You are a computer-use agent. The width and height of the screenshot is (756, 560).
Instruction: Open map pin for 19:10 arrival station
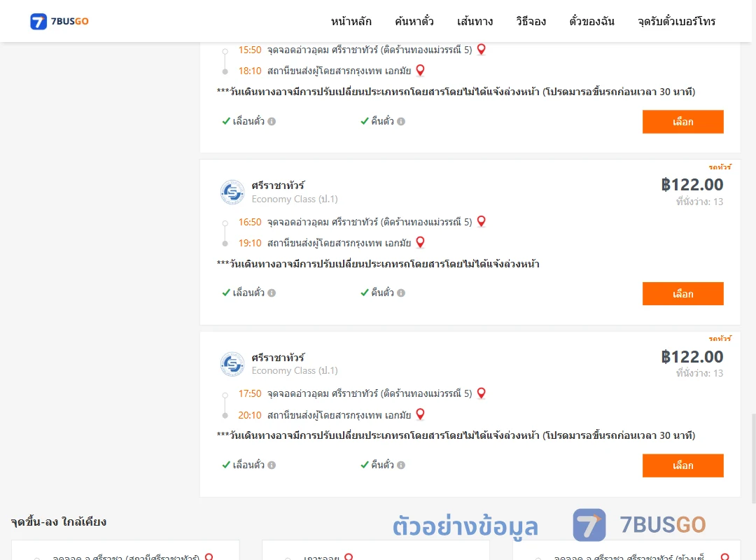point(421,242)
